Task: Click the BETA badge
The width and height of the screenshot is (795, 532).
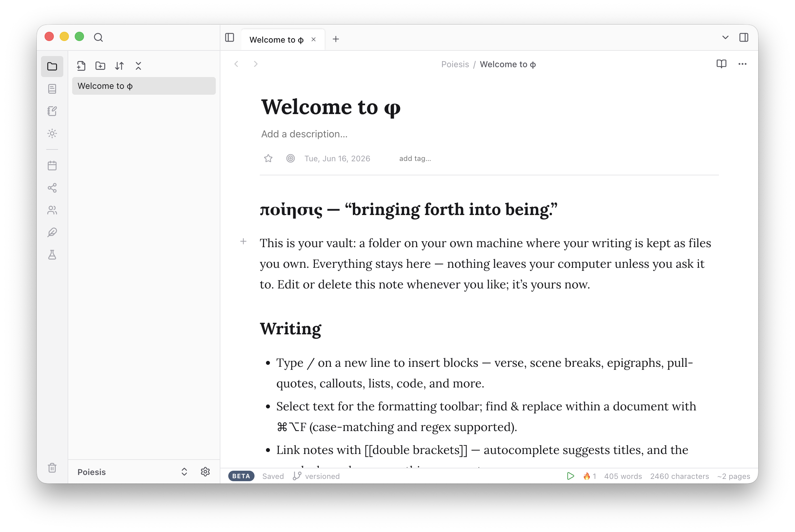Action: point(241,476)
